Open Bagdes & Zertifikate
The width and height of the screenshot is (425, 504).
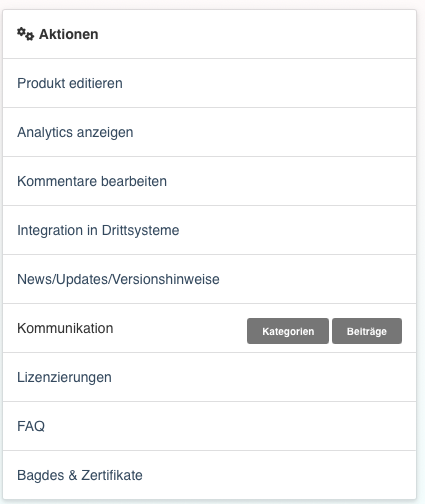(x=80, y=475)
